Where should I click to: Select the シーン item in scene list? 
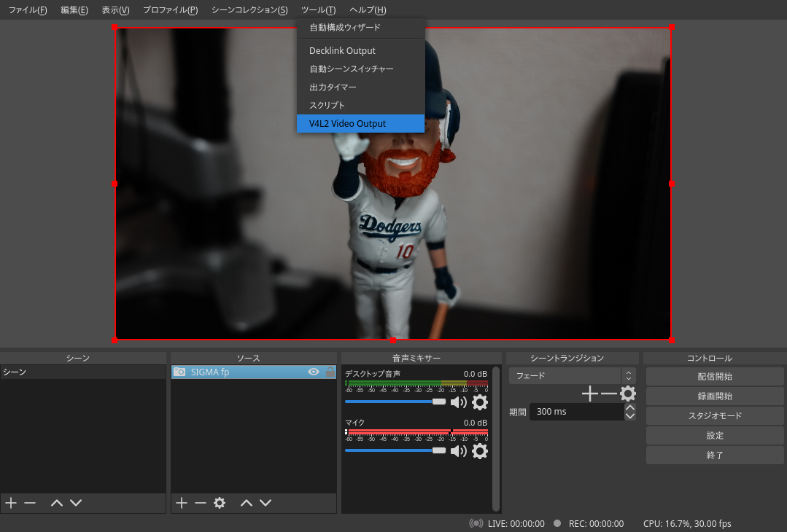click(x=83, y=372)
